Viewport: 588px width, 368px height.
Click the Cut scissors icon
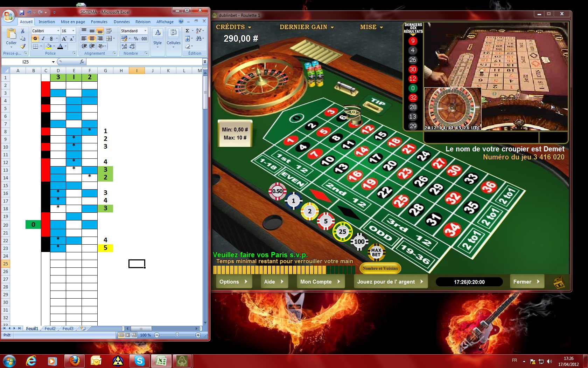[23, 31]
